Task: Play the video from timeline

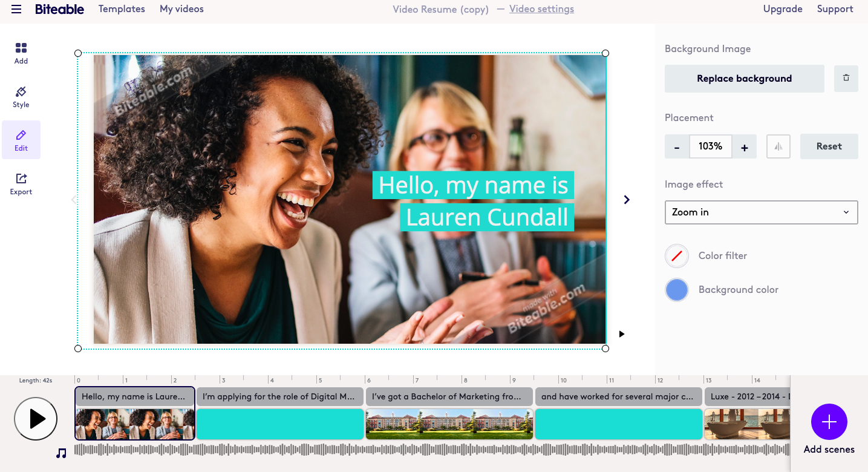Action: [x=36, y=419]
